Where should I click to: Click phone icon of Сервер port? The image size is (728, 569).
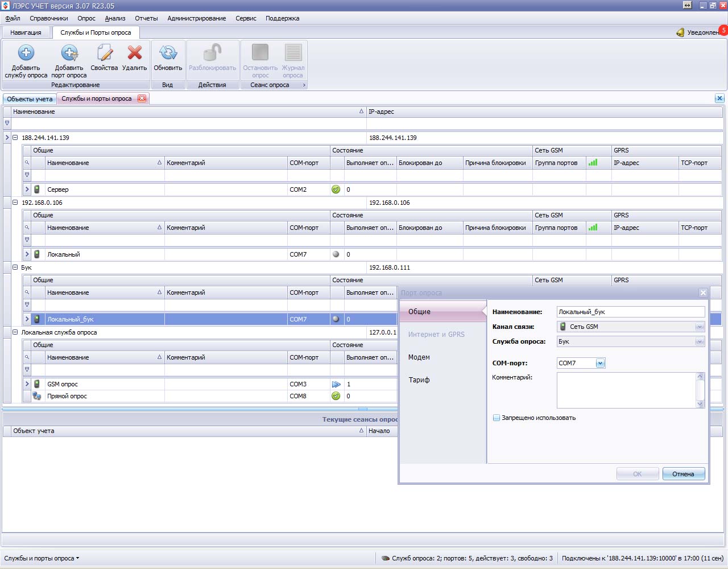coord(37,189)
